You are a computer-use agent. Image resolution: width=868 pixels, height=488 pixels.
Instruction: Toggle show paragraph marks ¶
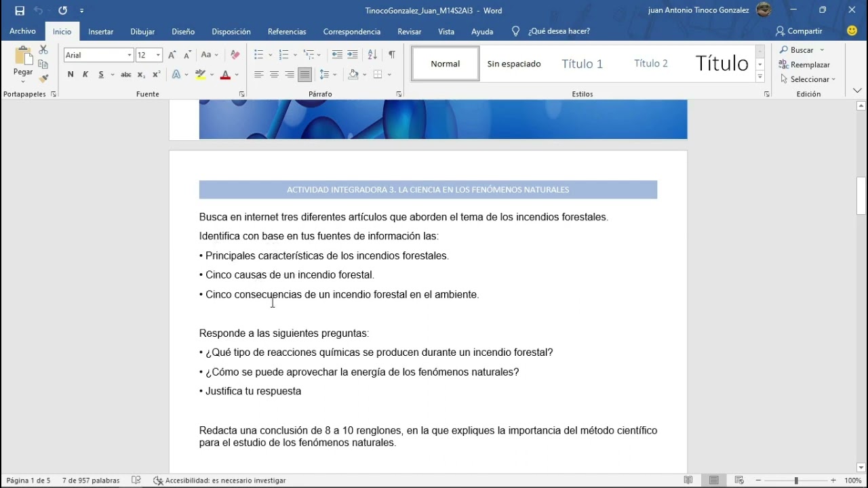(391, 55)
